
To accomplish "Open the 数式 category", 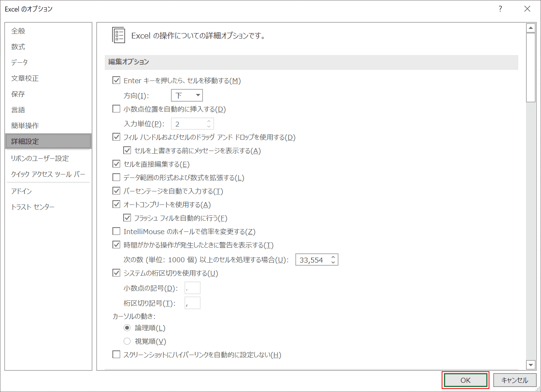I will [x=48, y=47].
